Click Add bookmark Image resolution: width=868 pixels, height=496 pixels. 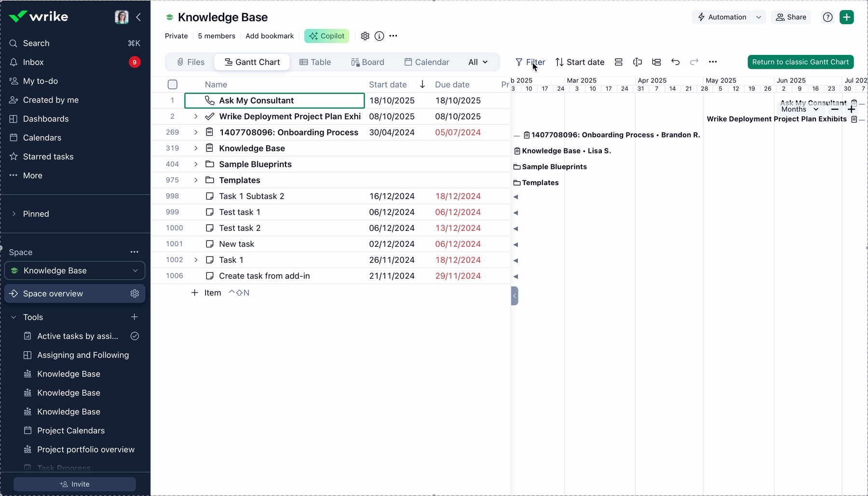[270, 36]
